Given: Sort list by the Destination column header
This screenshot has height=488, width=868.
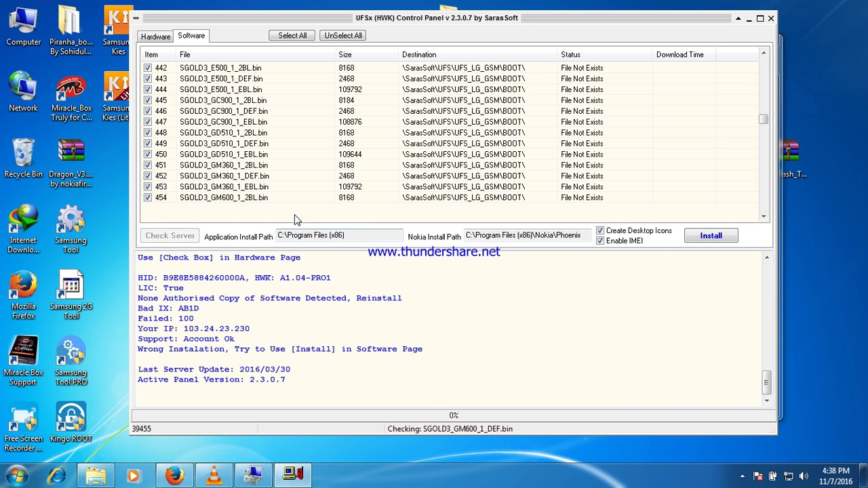Looking at the screenshot, I should point(477,54).
